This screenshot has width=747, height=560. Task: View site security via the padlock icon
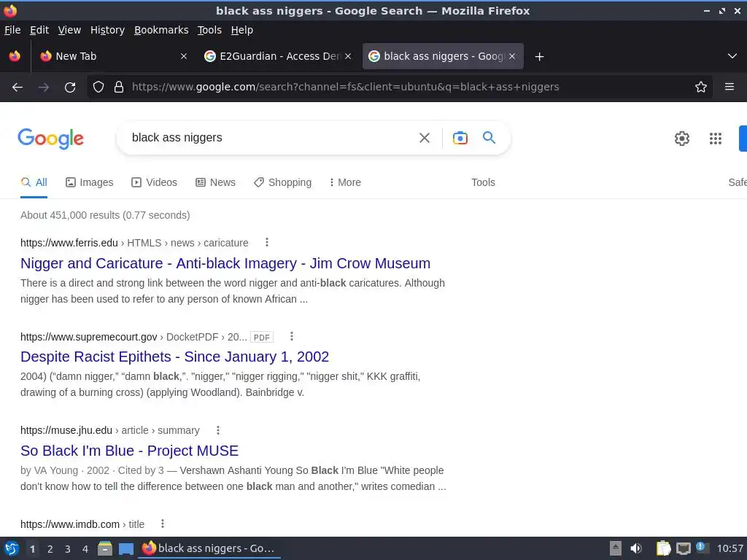tap(119, 87)
